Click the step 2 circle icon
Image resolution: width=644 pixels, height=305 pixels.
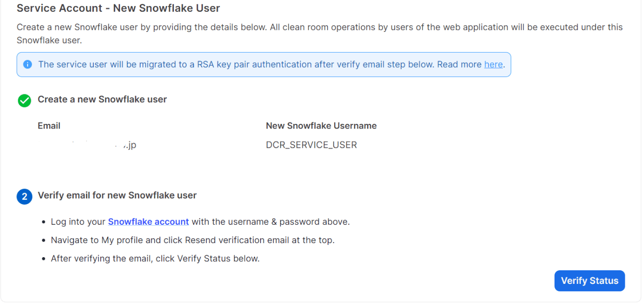point(24,197)
